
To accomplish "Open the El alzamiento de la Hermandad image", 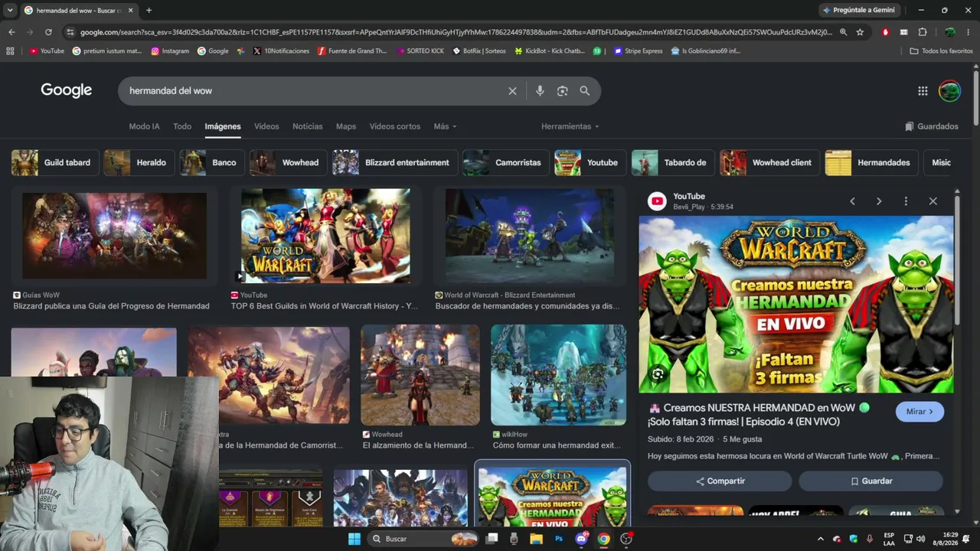I will (420, 375).
